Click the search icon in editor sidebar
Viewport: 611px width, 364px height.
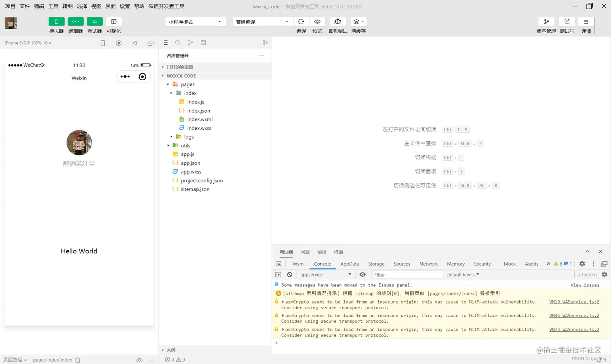(x=178, y=43)
